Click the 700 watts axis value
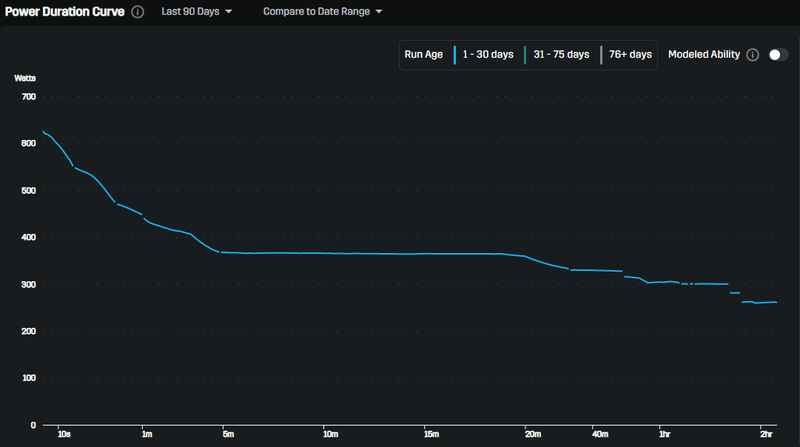Image resolution: width=800 pixels, height=447 pixels. [x=29, y=96]
